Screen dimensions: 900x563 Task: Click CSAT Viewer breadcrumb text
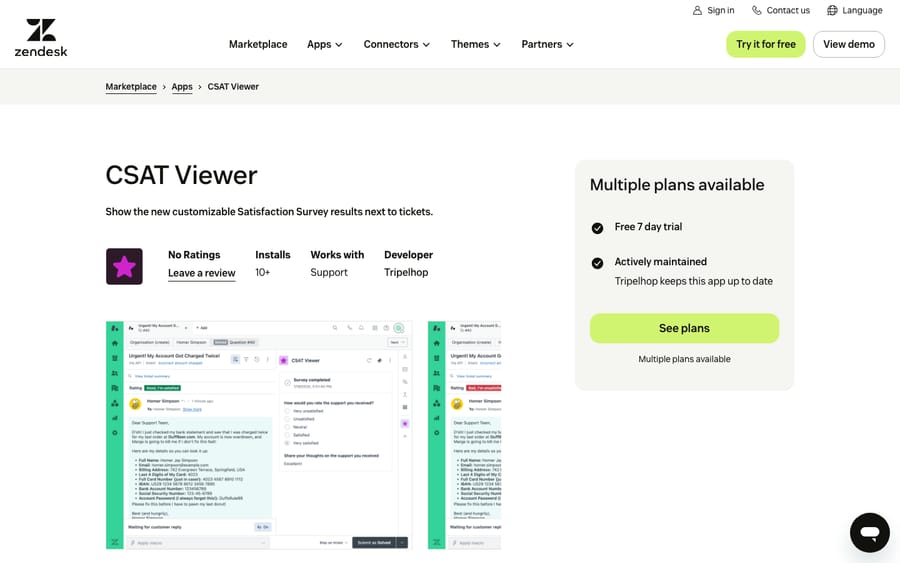point(233,87)
